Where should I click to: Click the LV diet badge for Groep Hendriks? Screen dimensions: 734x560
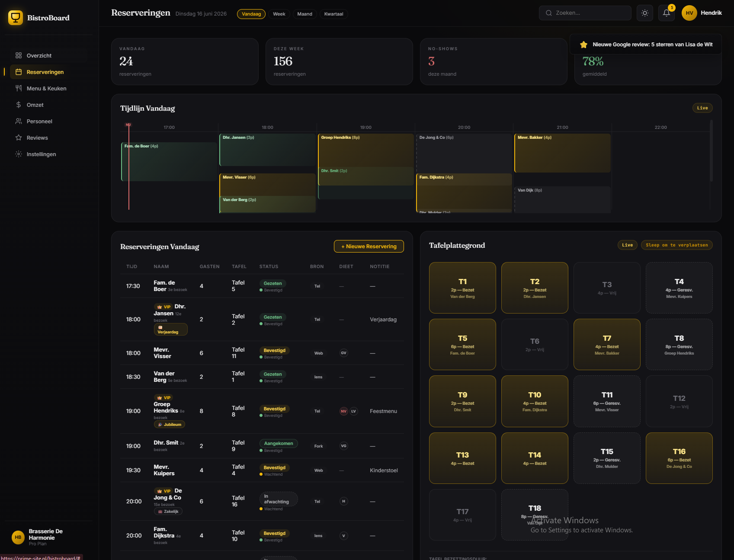(353, 411)
